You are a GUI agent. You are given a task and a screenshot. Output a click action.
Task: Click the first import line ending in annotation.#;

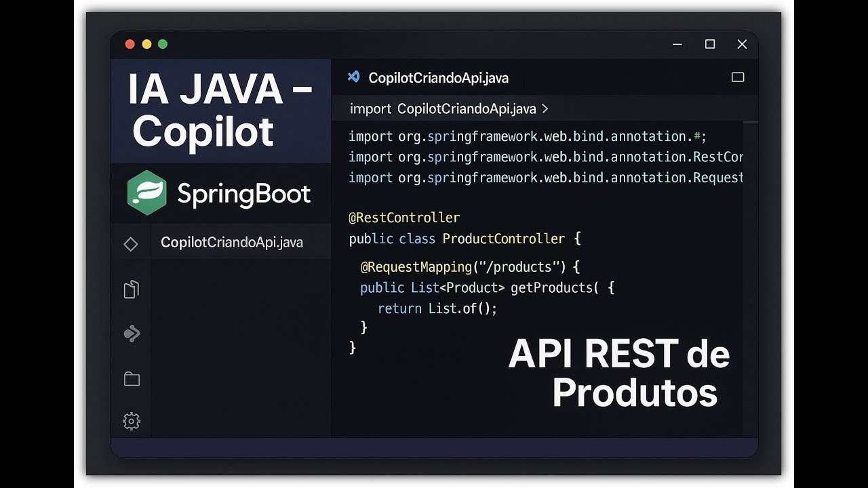[528, 136]
